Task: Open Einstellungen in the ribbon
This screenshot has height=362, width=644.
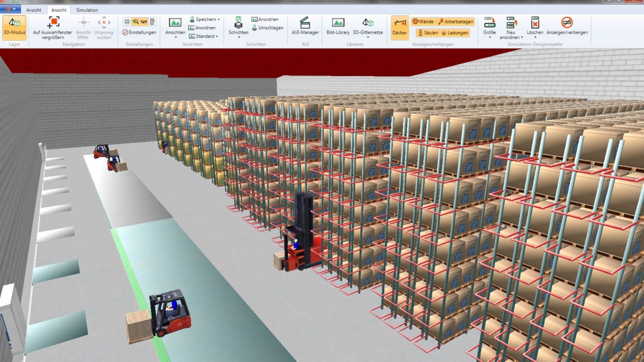Action: pyautogui.click(x=139, y=33)
